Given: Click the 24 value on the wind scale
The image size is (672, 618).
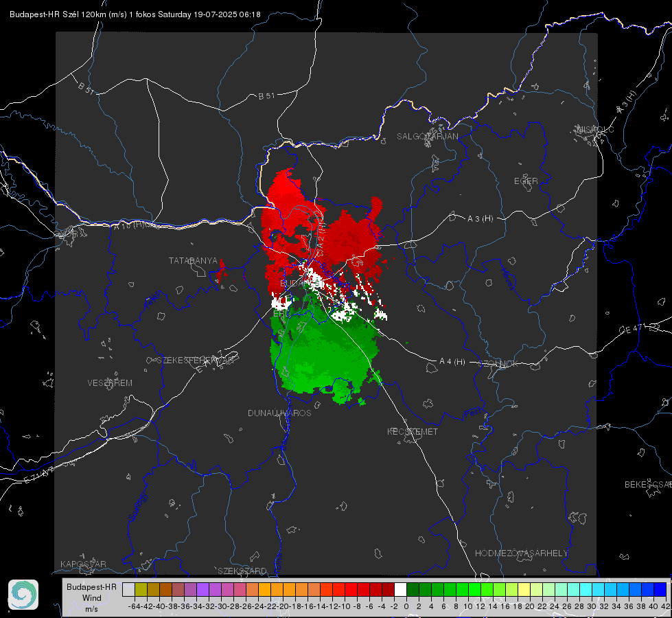Looking at the screenshot, I should (x=555, y=606).
